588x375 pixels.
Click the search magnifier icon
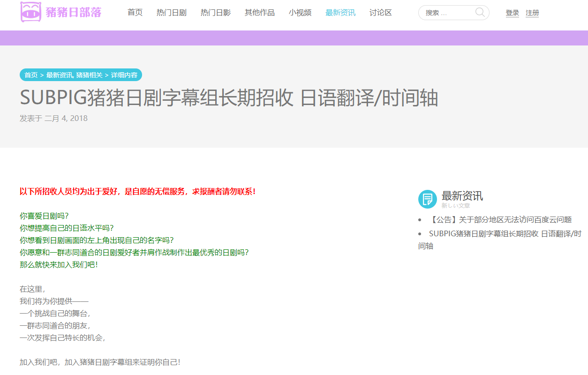[480, 12]
